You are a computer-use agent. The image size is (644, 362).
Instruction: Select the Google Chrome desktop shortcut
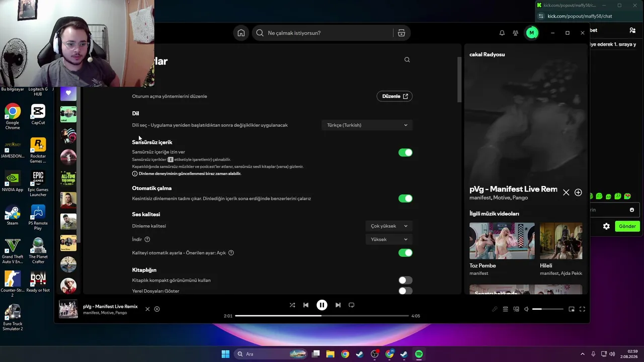pyautogui.click(x=13, y=117)
